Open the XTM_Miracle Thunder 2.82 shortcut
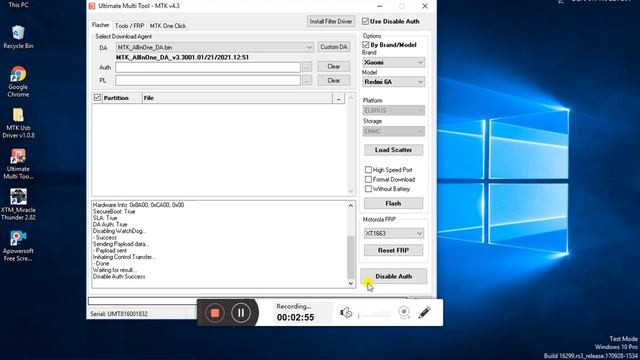The image size is (640, 360). [x=18, y=204]
